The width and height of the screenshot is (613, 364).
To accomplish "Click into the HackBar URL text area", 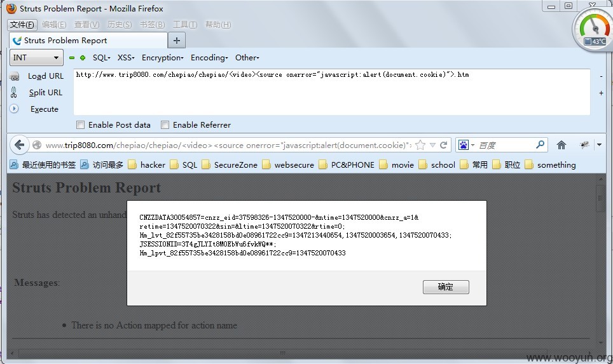I will click(332, 92).
